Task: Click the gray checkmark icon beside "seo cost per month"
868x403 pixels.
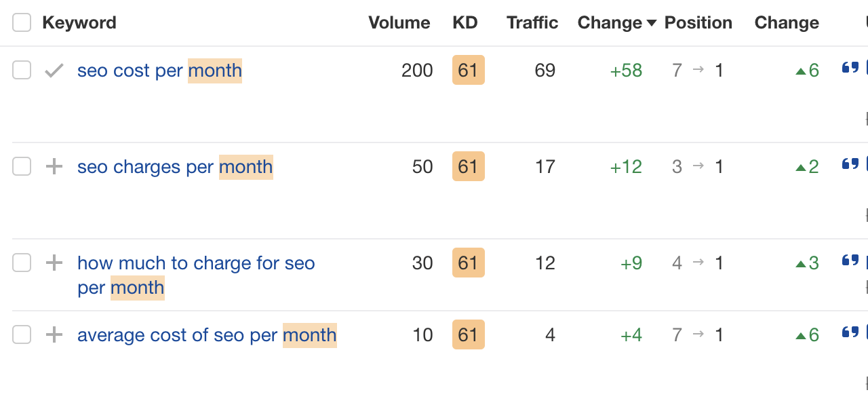Action: coord(54,70)
